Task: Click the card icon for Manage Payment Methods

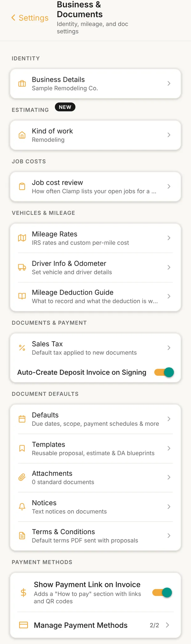Action: tap(23, 625)
